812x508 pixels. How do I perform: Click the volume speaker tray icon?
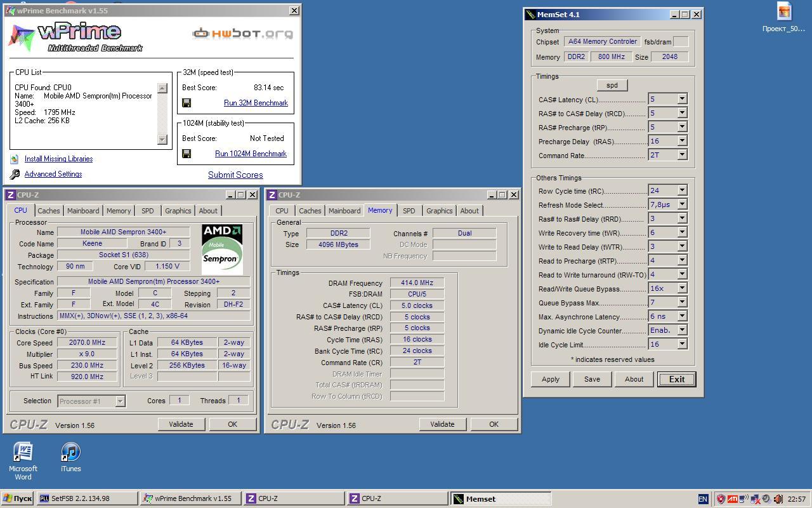tap(766, 499)
